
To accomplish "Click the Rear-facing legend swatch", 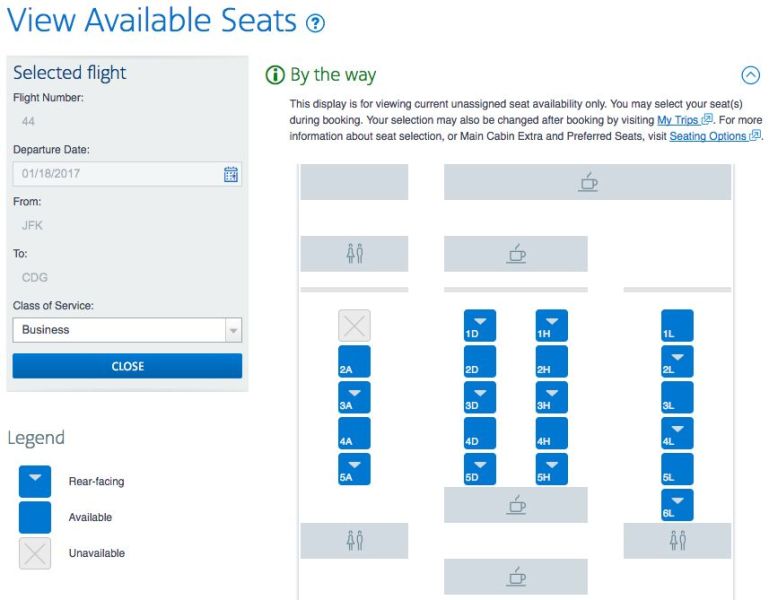I will coord(35,481).
